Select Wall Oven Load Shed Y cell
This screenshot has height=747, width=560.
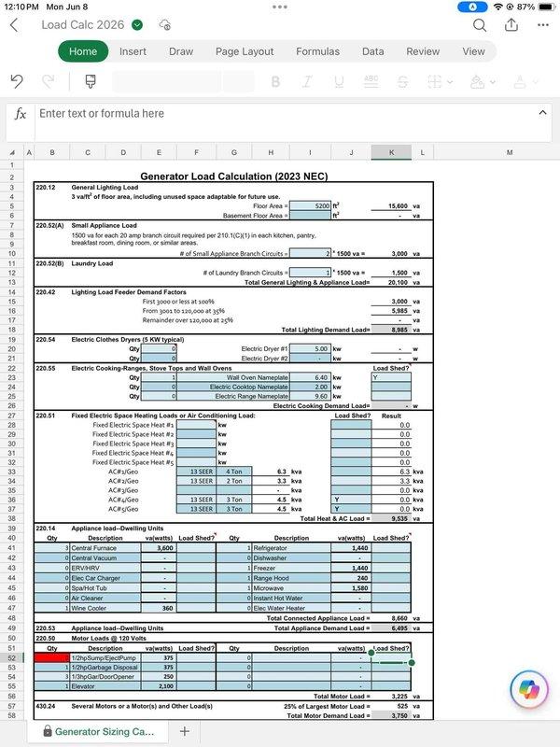(391, 377)
